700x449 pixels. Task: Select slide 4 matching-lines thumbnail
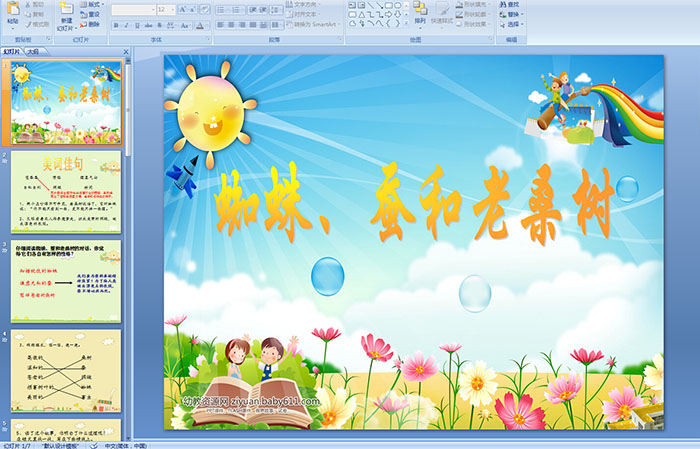point(66,370)
